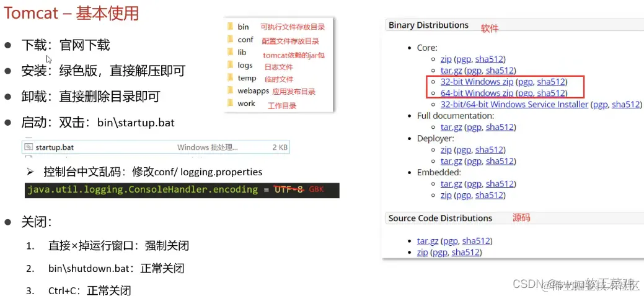Select the logs folder name
This screenshot has width=644, height=296.
(245, 65)
